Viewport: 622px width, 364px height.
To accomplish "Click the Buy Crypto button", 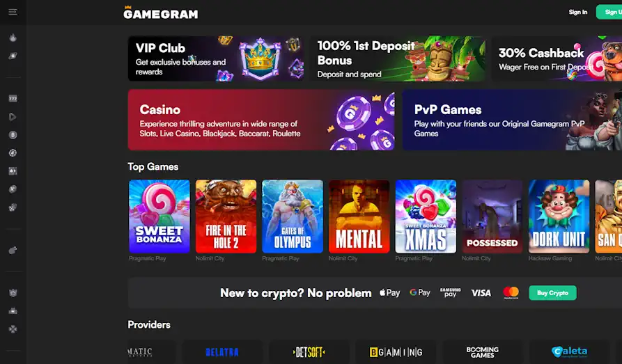I will (x=552, y=292).
